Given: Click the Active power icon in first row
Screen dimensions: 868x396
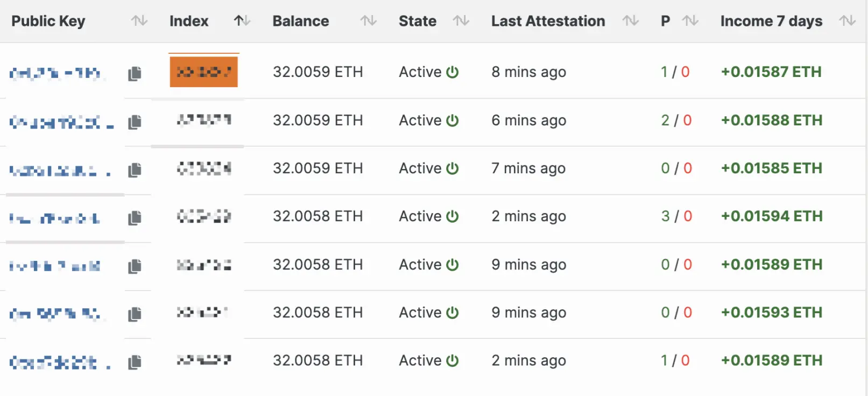Looking at the screenshot, I should (453, 72).
